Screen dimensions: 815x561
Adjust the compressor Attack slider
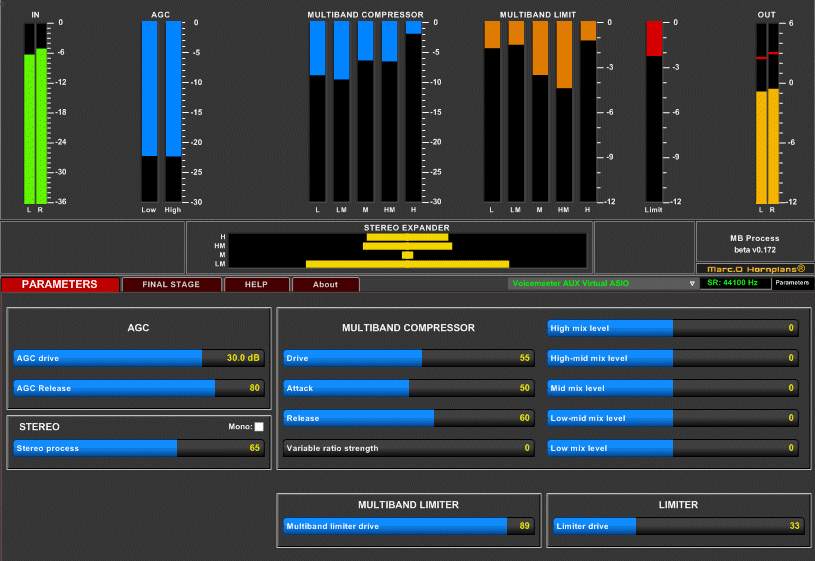(408, 388)
